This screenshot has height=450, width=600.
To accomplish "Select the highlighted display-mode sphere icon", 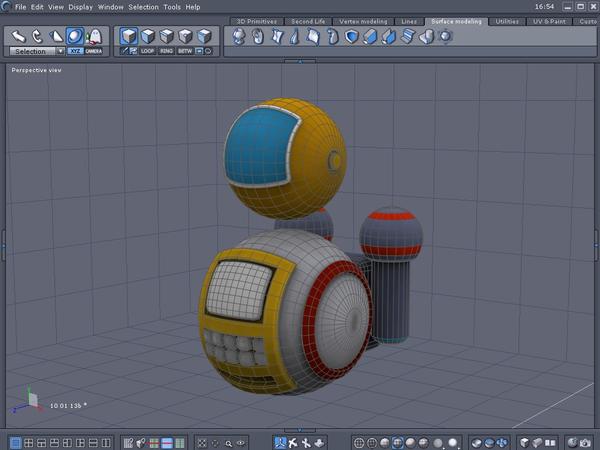I will (398, 443).
